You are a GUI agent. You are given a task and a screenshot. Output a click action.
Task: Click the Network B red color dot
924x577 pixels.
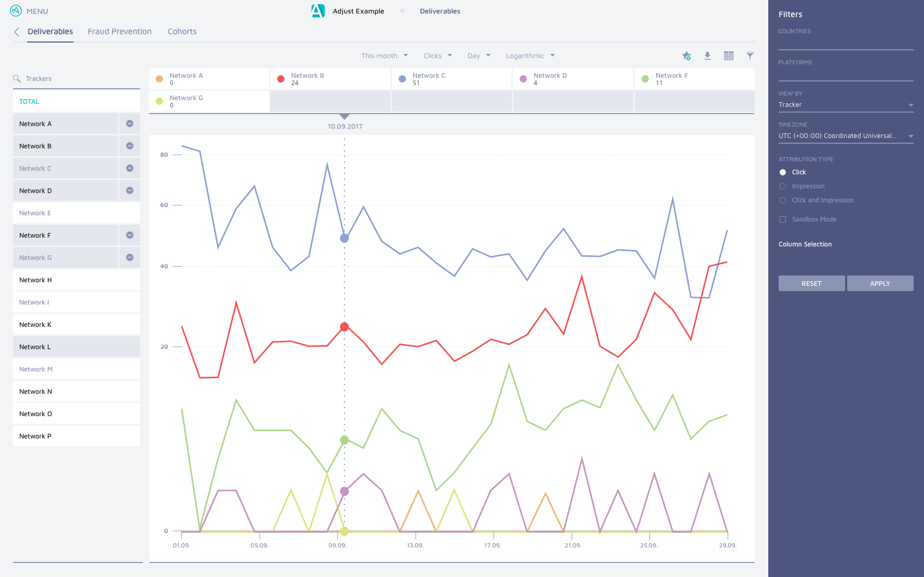(x=281, y=78)
